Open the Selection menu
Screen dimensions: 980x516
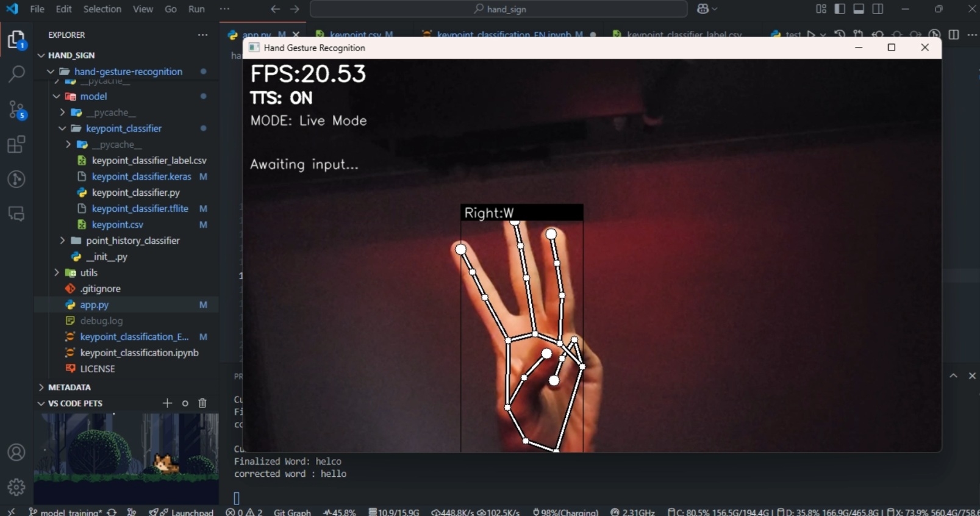(102, 9)
